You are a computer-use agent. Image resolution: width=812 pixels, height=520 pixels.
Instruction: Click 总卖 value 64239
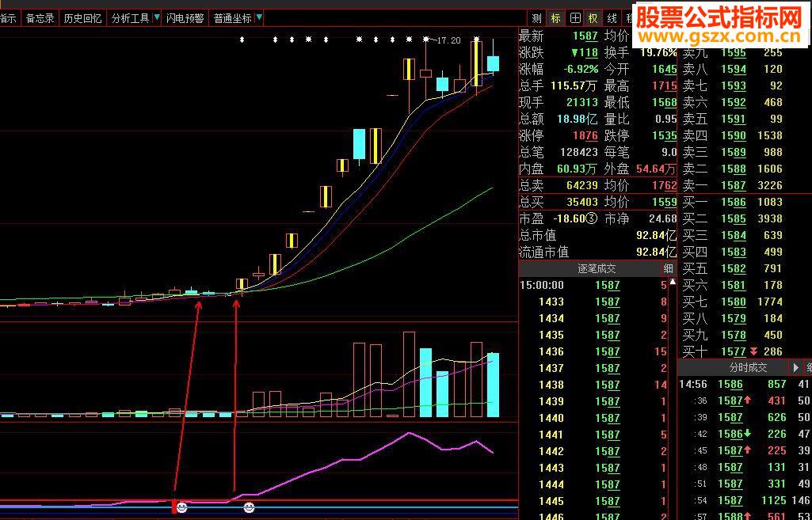click(582, 185)
